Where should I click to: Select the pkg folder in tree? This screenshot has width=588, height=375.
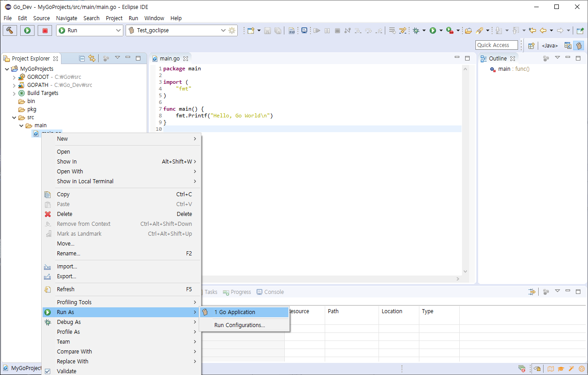27,109
